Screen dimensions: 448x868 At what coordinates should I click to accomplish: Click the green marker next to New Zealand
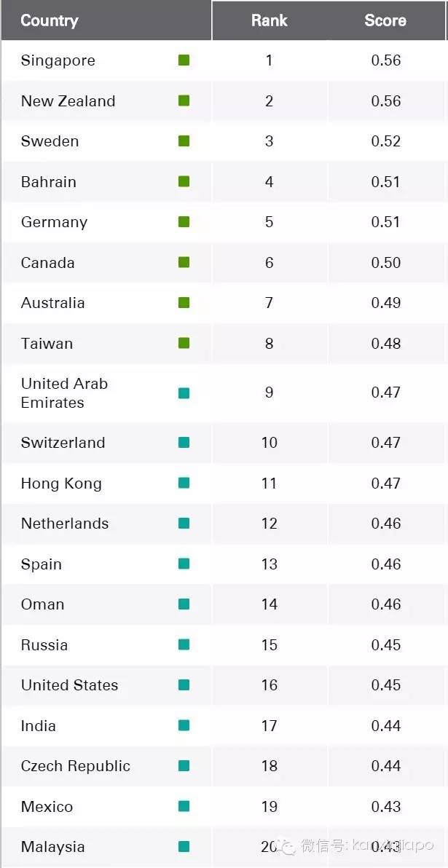coord(184,100)
